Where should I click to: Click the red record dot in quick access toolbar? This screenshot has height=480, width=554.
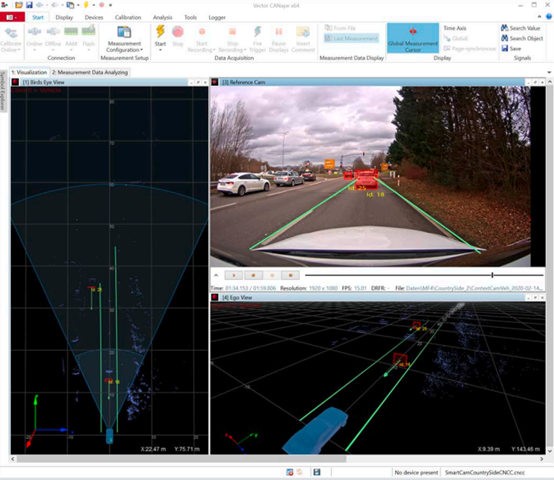(101, 5)
